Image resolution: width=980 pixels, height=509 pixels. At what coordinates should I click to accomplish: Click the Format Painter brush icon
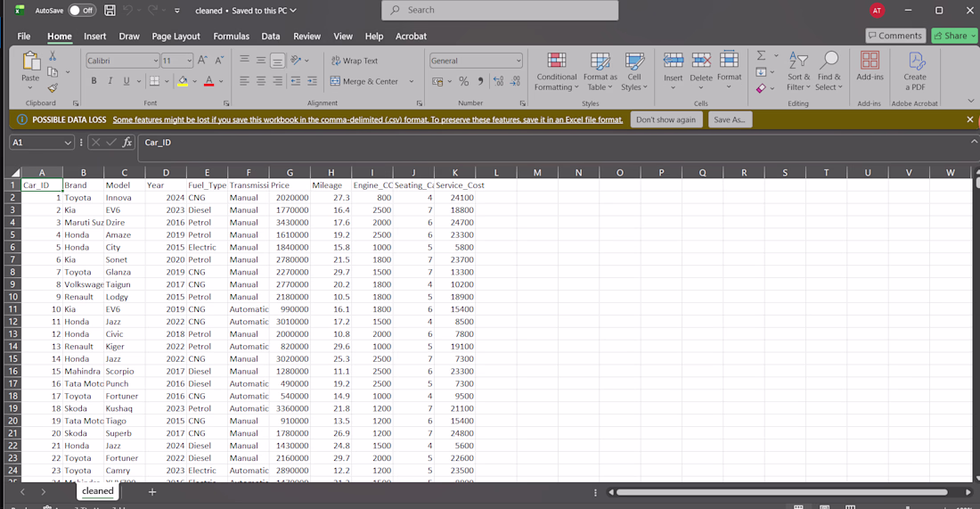[x=53, y=88]
